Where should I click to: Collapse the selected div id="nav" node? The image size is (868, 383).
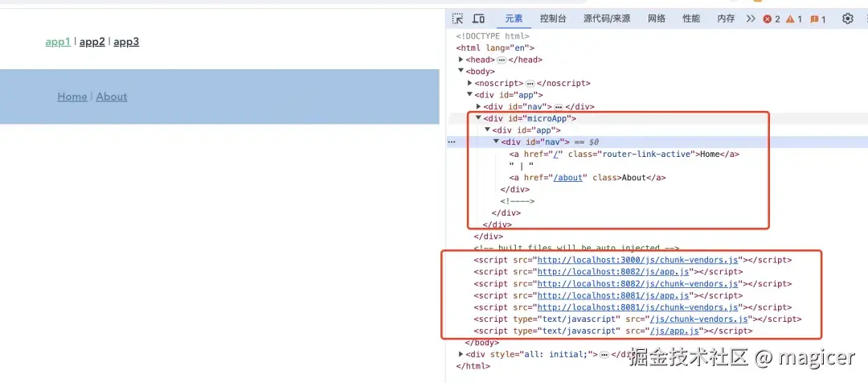pos(497,142)
